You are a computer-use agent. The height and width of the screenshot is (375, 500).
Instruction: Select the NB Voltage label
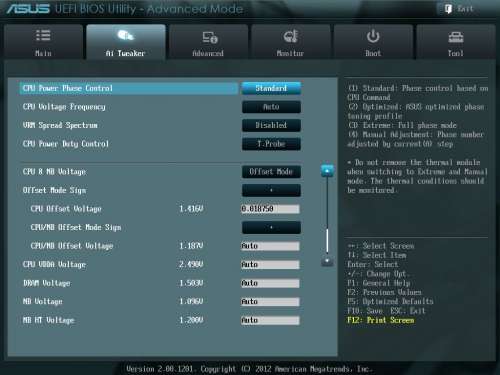pyautogui.click(x=42, y=302)
